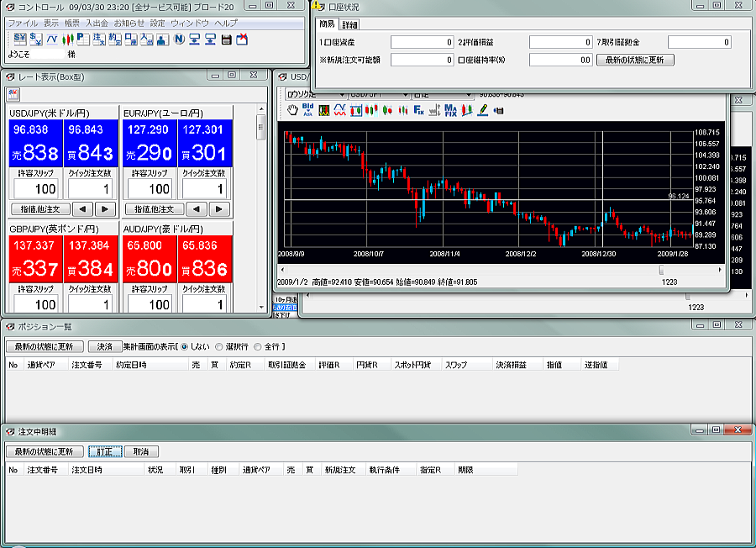Viewport: 756px width, 548px height.
Task: Select the pencil drawing tool in chart toolbar
Action: 483,110
